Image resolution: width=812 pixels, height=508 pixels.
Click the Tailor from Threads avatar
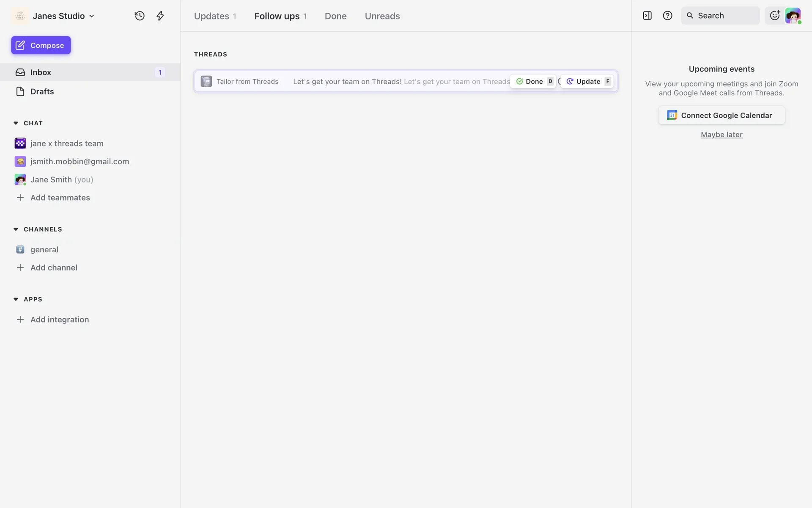(206, 81)
